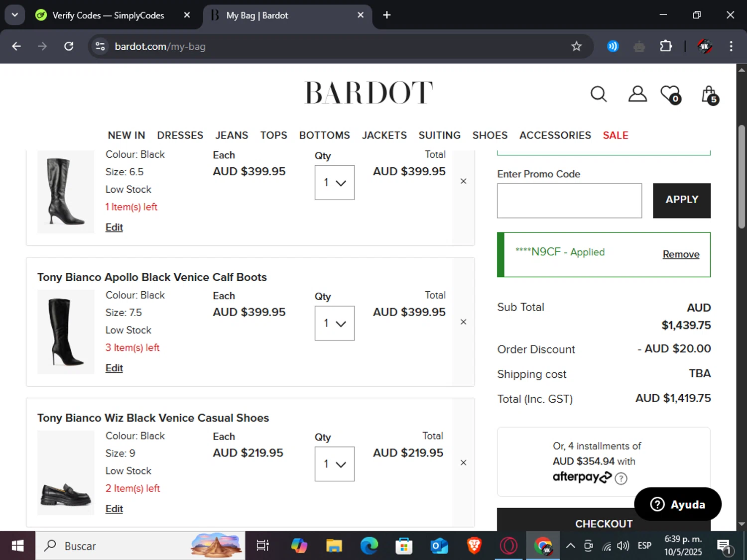This screenshot has width=747, height=560.
Task: Remove the Wiz Black Venice Casual Shoes
Action: pos(464,463)
